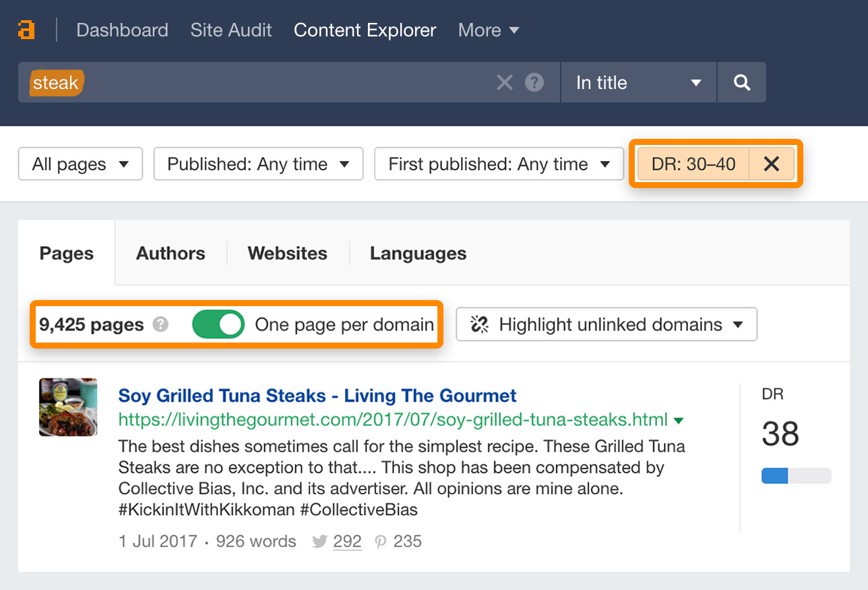Screen dimensions: 868x590
Task: Switch to the Authors tab
Action: coord(170,254)
